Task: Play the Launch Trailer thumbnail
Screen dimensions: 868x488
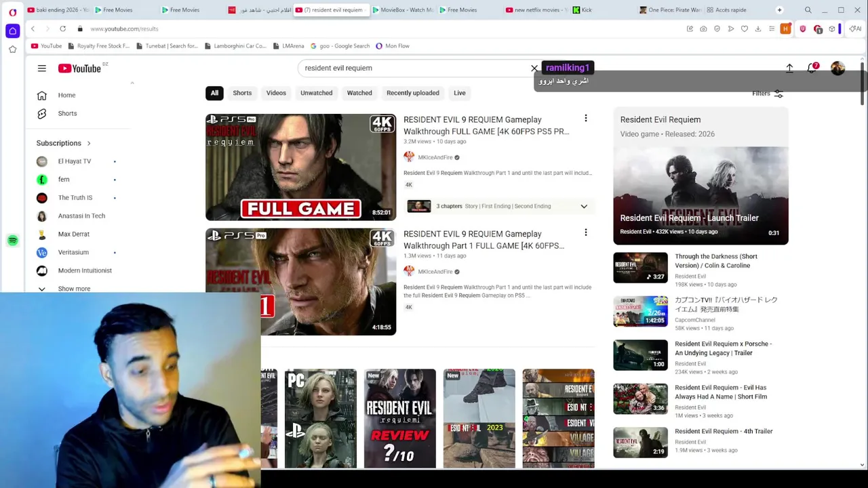Action: pyautogui.click(x=701, y=195)
